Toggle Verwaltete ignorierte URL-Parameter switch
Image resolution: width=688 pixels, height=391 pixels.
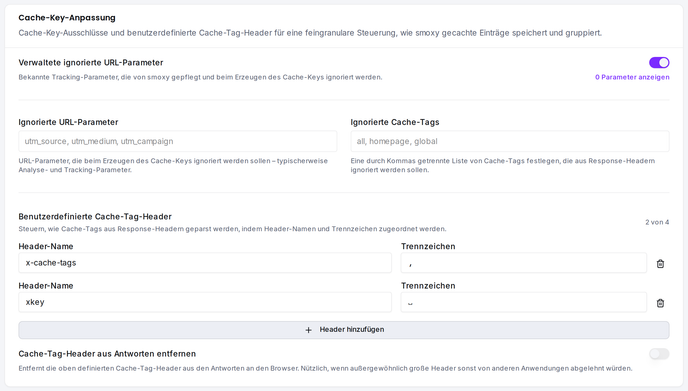pos(659,62)
